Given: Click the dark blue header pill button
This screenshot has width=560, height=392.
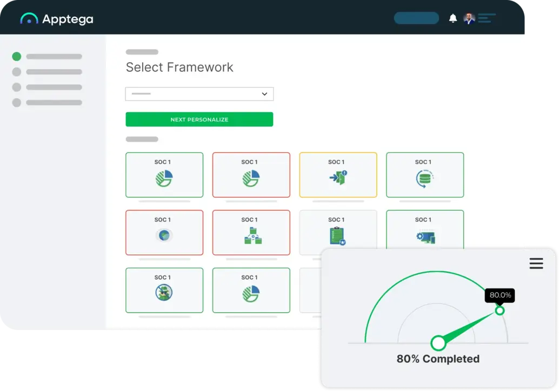Looking at the screenshot, I should pos(416,18).
